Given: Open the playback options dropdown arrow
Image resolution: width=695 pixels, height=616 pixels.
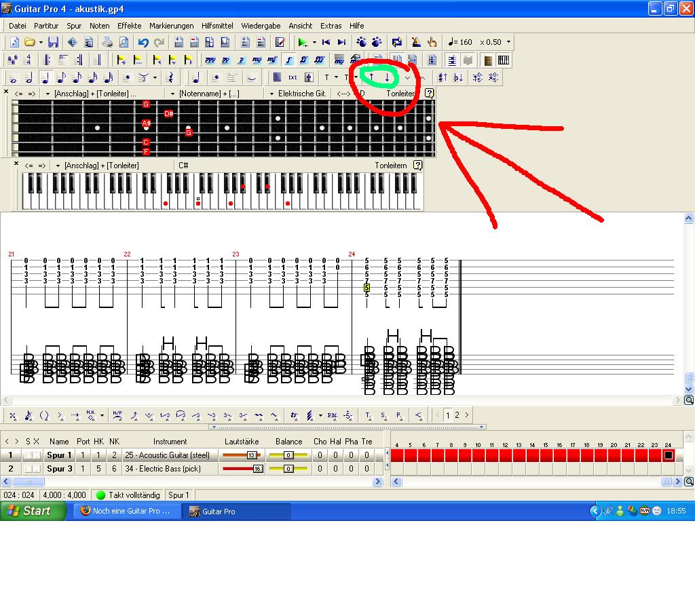Looking at the screenshot, I should click(x=314, y=42).
